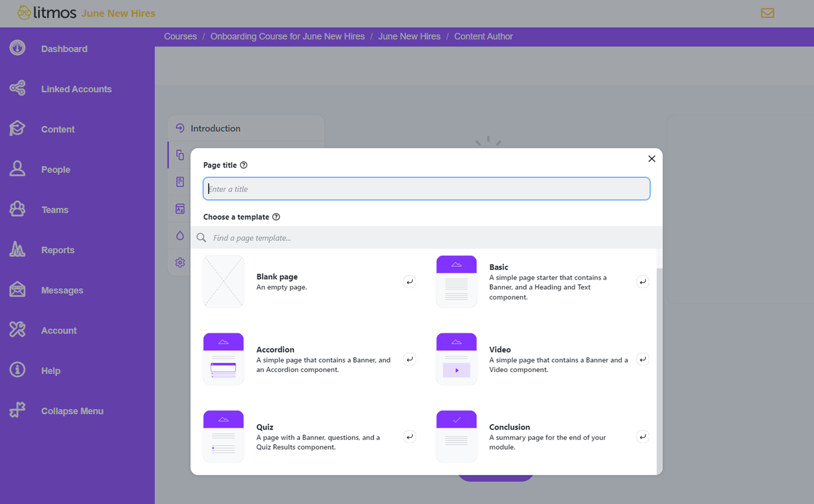Click the Enter a title input field
814x504 pixels.
[427, 188]
